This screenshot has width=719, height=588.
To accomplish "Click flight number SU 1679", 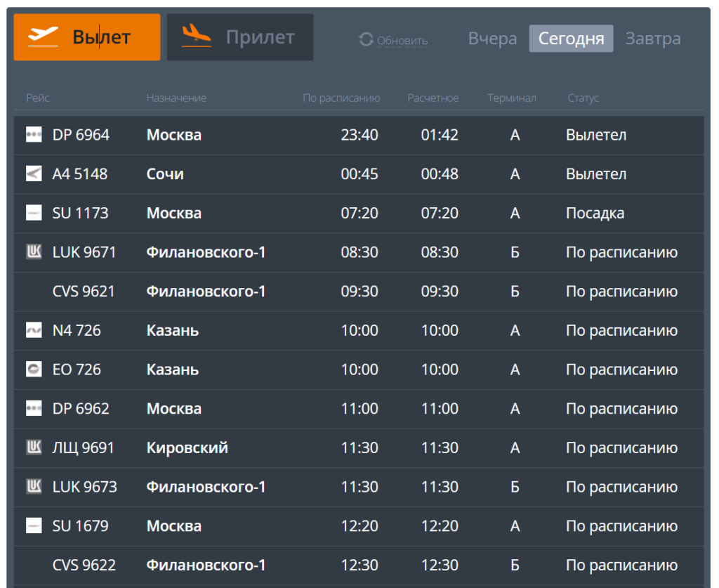I will coord(80,525).
